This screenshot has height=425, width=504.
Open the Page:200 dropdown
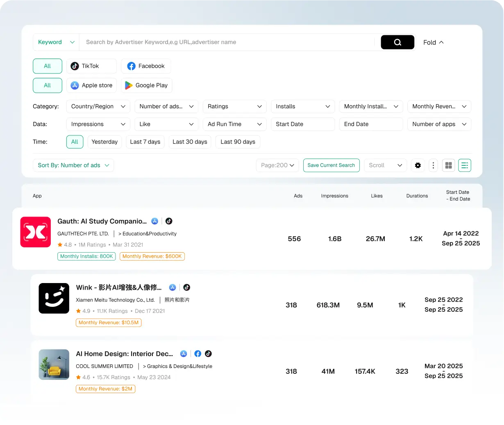pyautogui.click(x=277, y=165)
